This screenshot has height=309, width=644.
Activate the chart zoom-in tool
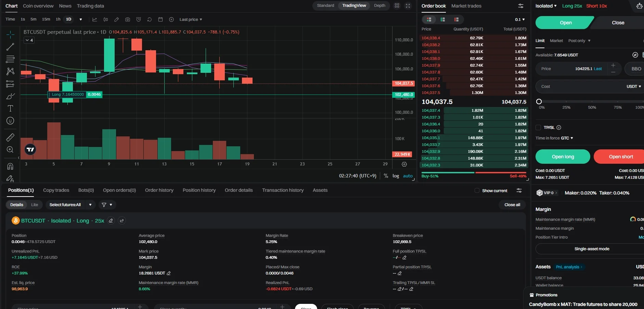tap(10, 150)
